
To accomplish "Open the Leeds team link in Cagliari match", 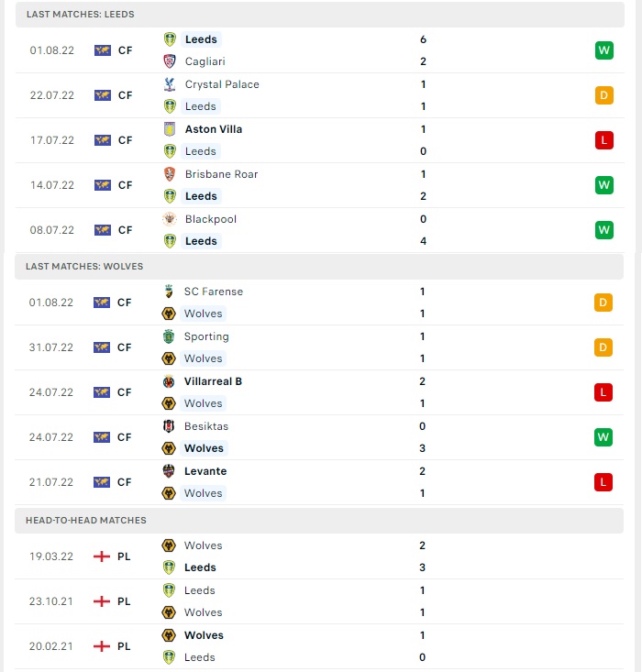I will coord(201,39).
